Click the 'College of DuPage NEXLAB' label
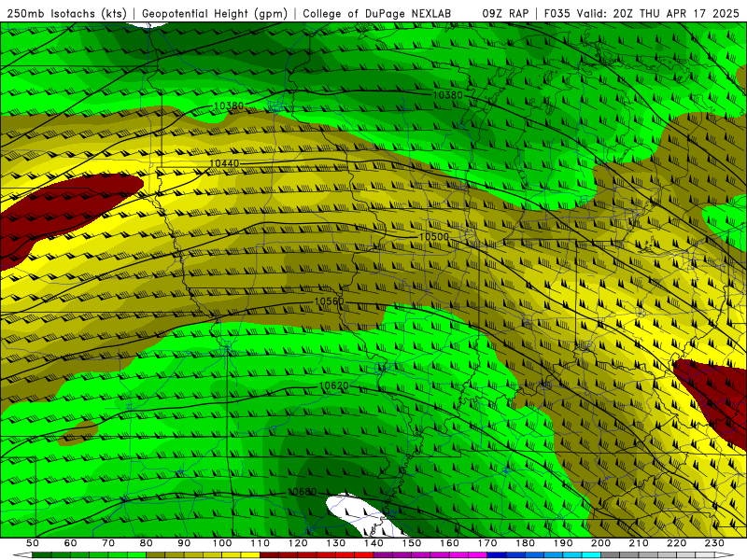Image resolution: width=747 pixels, height=560 pixels. coord(377,14)
